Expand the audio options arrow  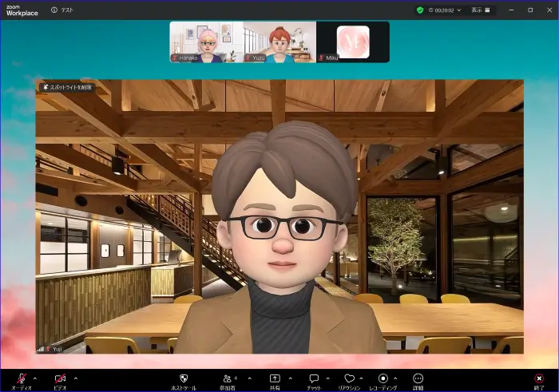click(x=35, y=378)
